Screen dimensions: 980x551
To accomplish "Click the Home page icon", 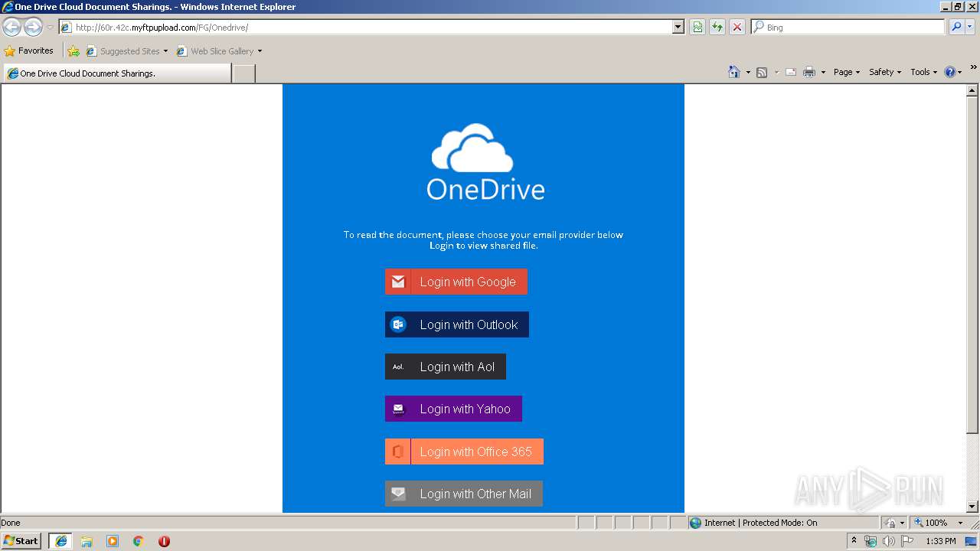I will pos(734,72).
